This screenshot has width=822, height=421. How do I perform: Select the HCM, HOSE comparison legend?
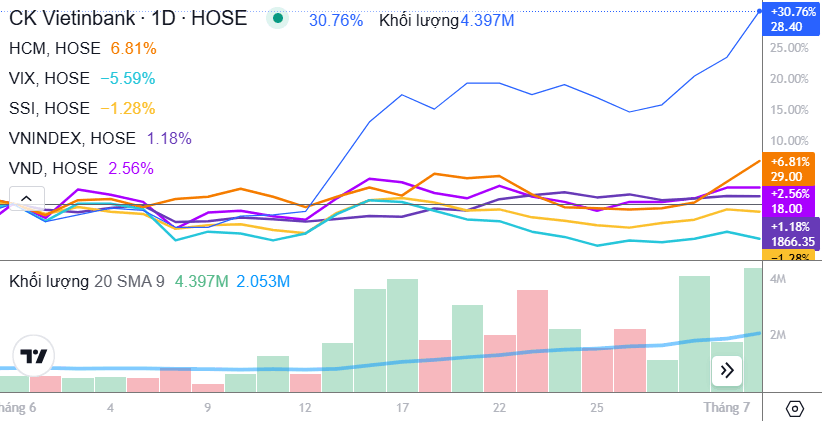point(55,49)
